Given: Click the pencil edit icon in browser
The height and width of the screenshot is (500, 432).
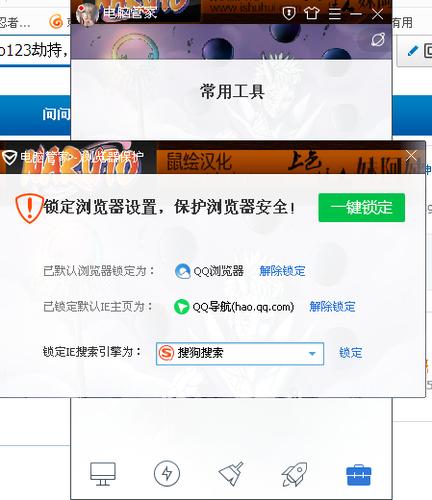Looking at the screenshot, I should (x=413, y=51).
